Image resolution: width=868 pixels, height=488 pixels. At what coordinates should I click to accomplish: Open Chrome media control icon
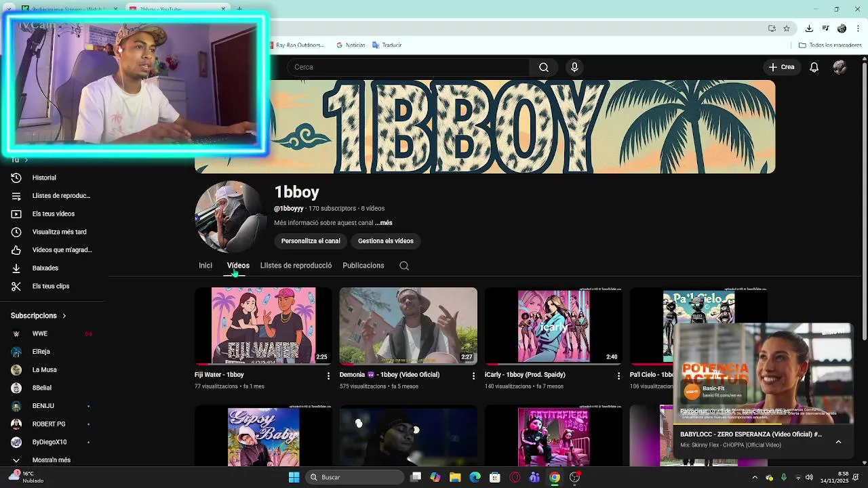pos(825,28)
